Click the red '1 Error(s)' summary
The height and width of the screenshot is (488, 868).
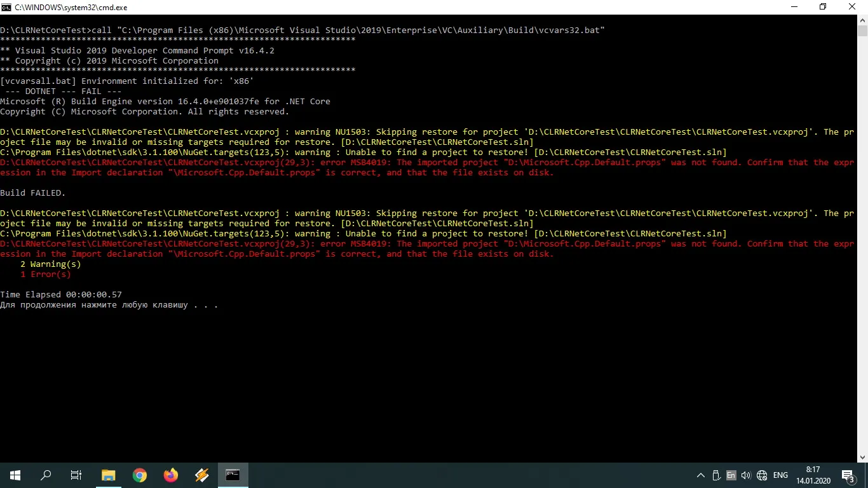[46, 274]
